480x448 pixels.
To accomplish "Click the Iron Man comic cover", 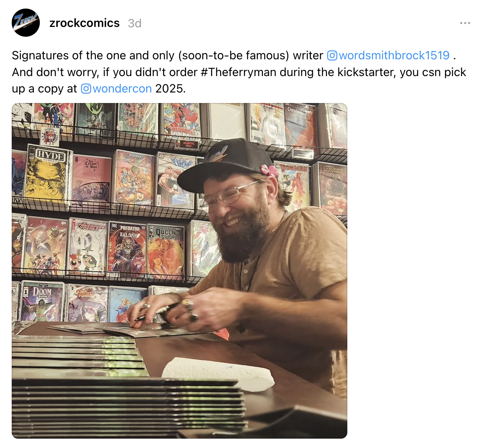I will tap(292, 186).
